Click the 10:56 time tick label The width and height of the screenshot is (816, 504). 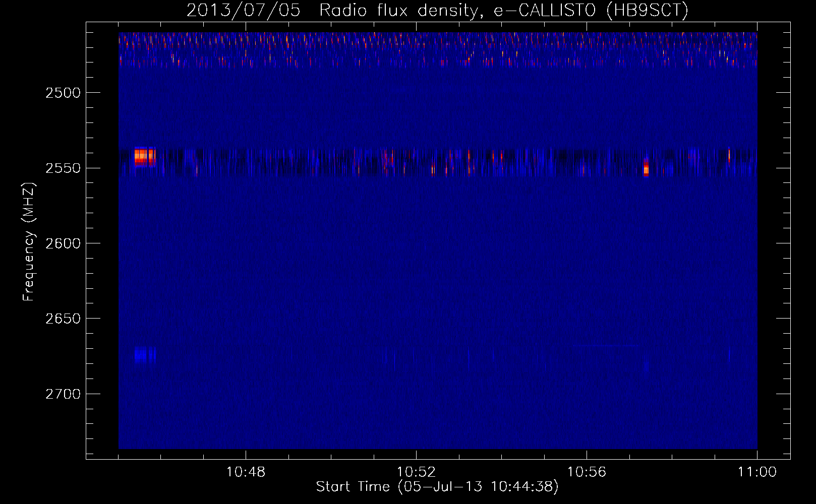587,472
